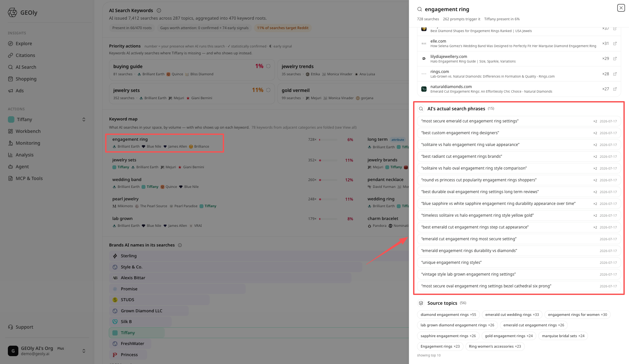Open the Ads section

(20, 91)
